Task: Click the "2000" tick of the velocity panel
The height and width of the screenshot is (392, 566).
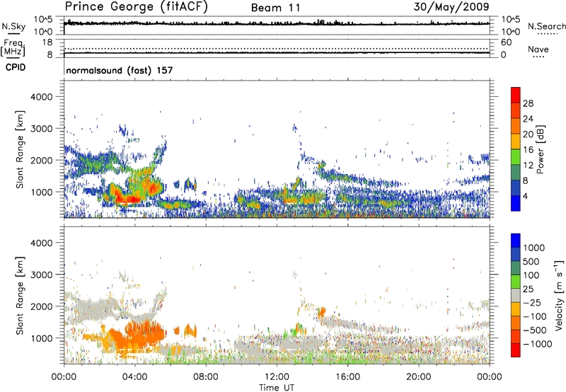Action: 42,306
